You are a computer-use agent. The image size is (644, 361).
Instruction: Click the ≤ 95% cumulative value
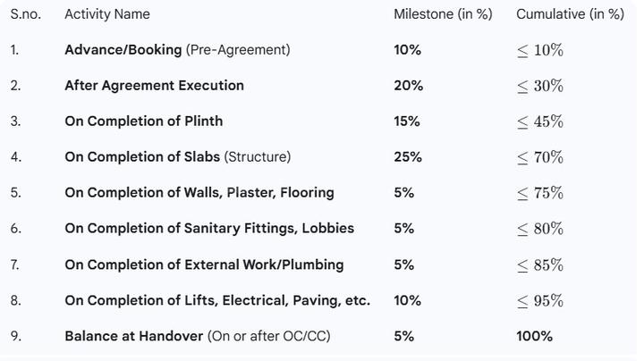[540, 300]
